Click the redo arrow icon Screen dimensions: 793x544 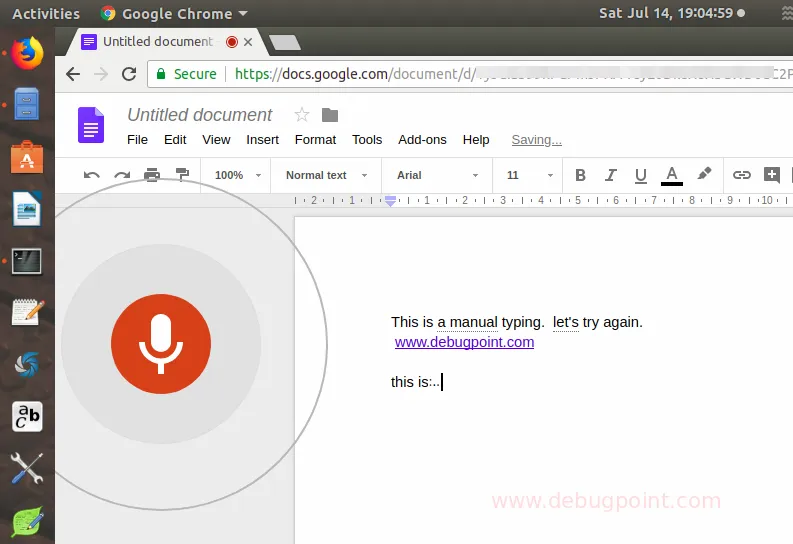(x=122, y=175)
